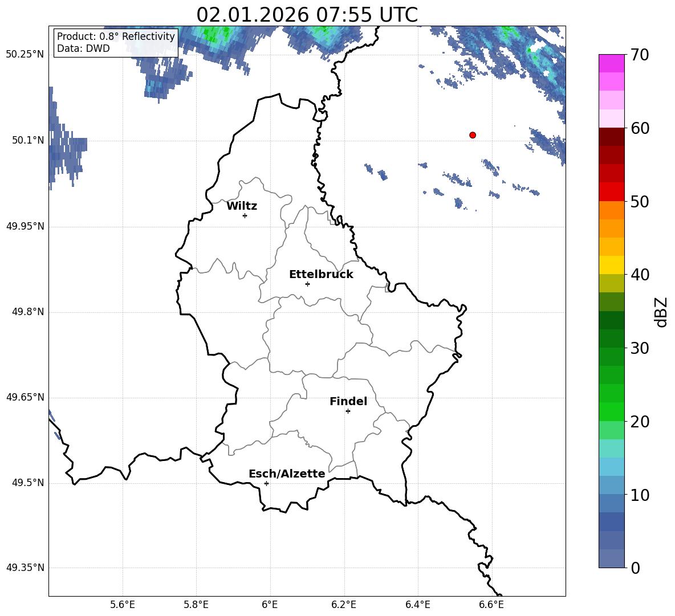Click the 5.6°E longitude label
This screenshot has height=616, width=675.
(123, 605)
